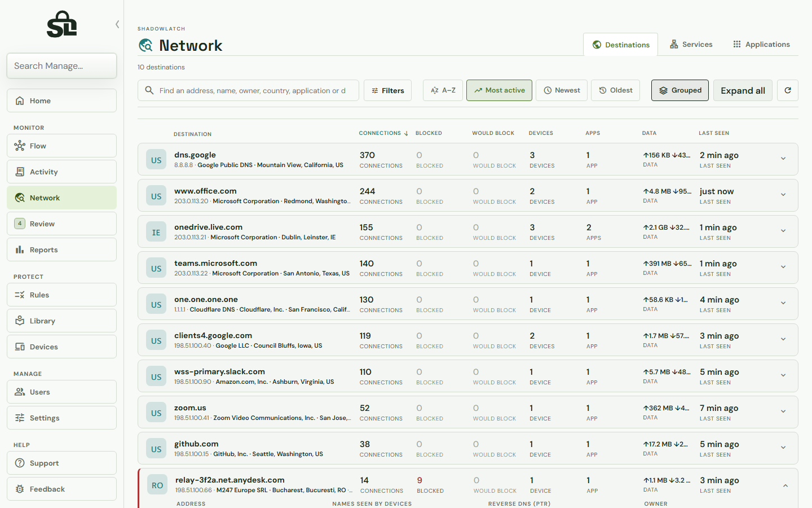812x508 pixels.
Task: Go to the Devices page
Action: [61, 347]
